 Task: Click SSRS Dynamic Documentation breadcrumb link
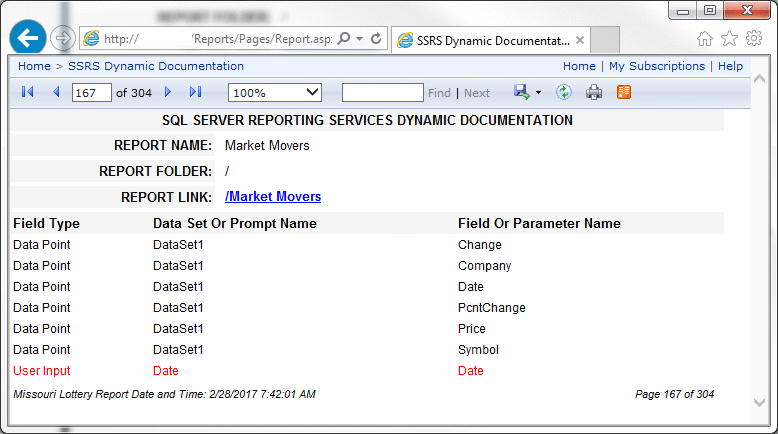pyautogui.click(x=156, y=66)
